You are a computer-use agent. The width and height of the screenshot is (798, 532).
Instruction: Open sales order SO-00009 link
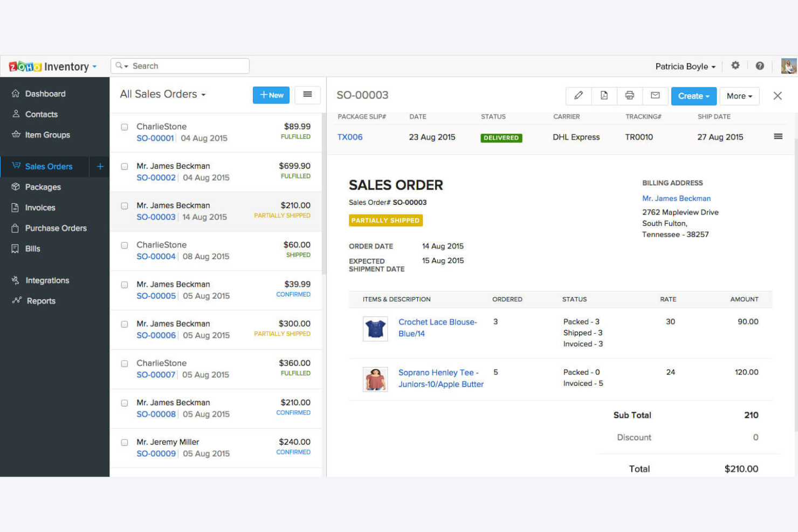(x=156, y=453)
